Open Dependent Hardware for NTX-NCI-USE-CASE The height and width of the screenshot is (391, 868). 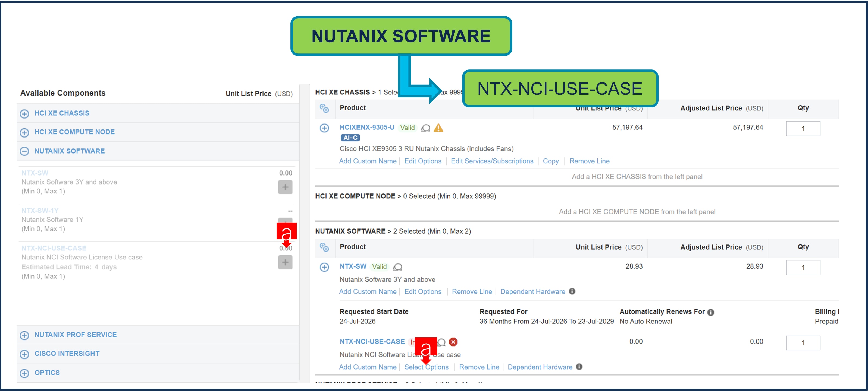click(540, 367)
